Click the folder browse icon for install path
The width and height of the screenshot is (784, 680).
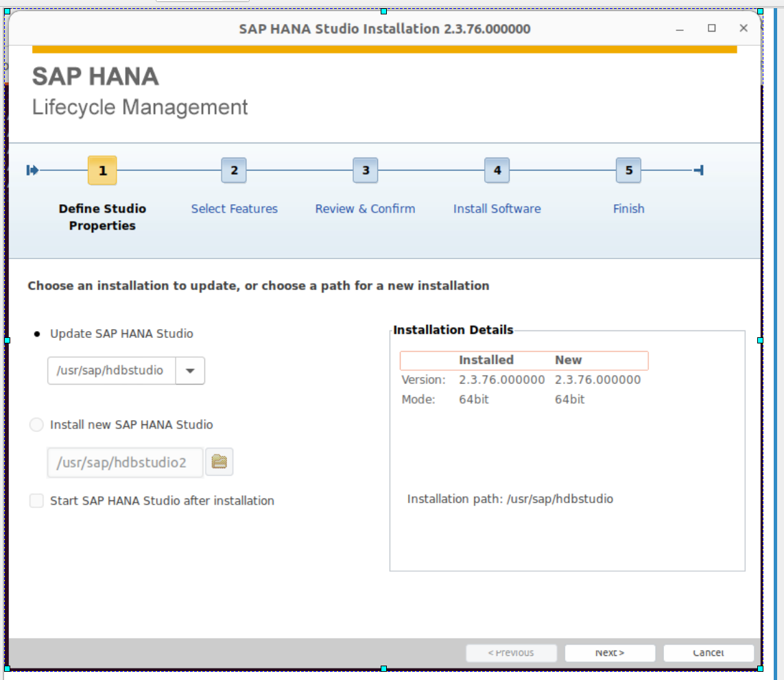(x=219, y=461)
